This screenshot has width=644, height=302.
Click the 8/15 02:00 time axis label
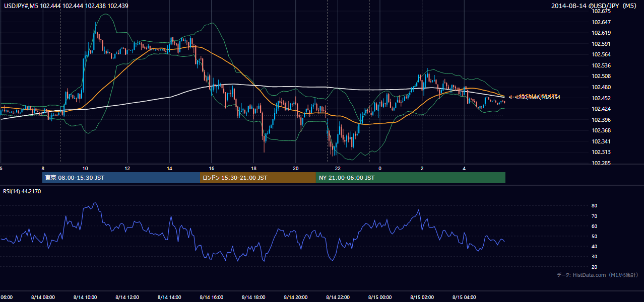coord(422,297)
